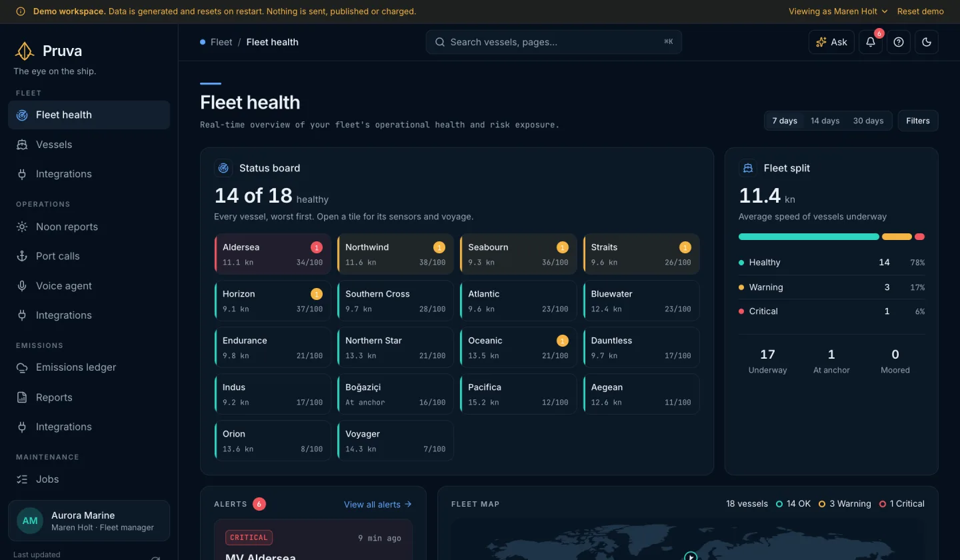
Task: Expand the Viewing as Maren Holt dropdown
Action: pyautogui.click(x=838, y=11)
